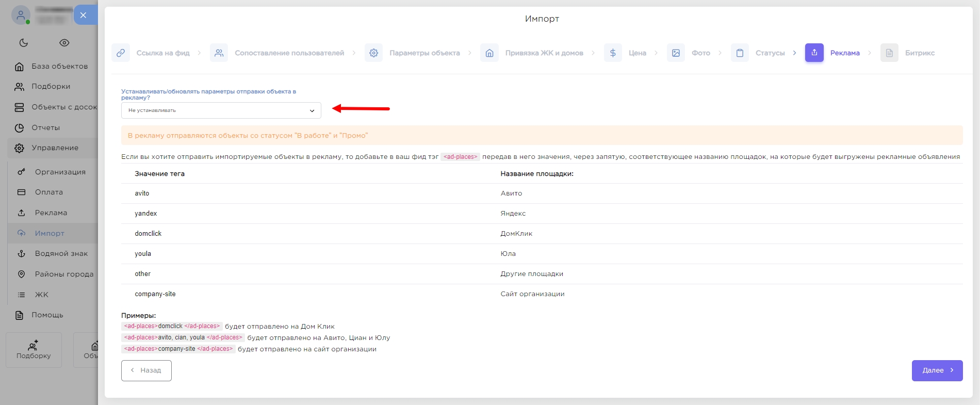
Task: Click Сайт организации platform name
Action: click(x=532, y=294)
